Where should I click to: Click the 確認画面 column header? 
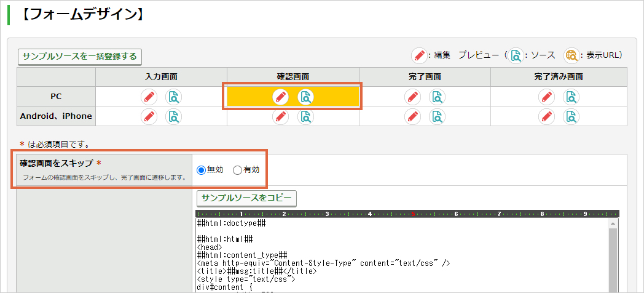pyautogui.click(x=293, y=77)
